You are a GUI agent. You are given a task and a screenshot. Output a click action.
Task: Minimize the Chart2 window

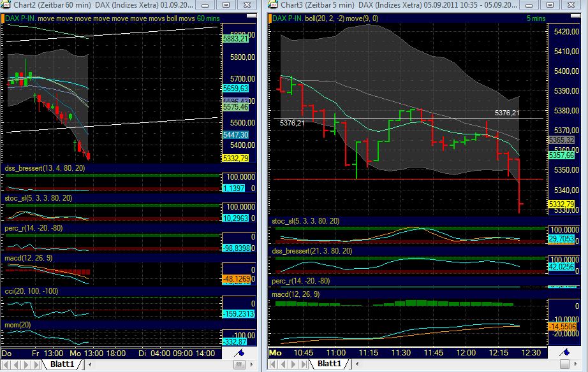point(205,5)
